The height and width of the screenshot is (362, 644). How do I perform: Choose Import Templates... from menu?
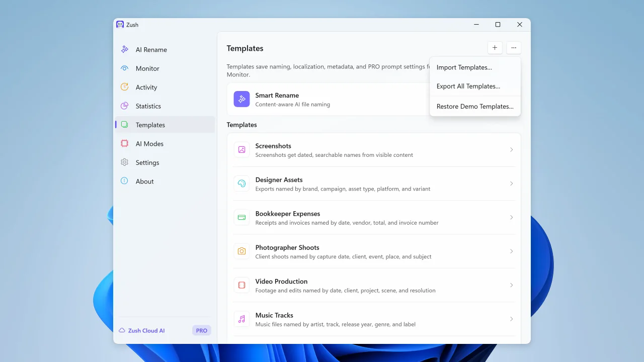[475, 67]
